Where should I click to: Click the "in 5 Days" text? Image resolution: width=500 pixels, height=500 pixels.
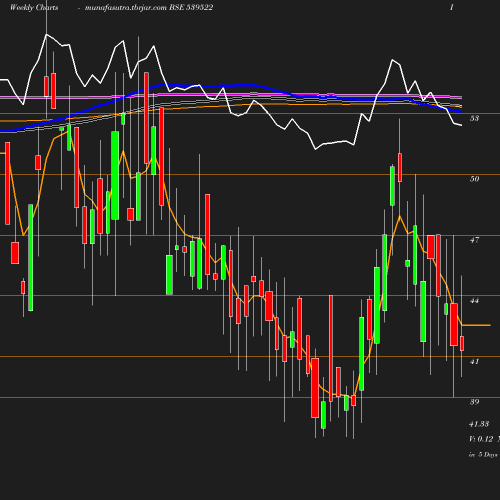point(483,455)
